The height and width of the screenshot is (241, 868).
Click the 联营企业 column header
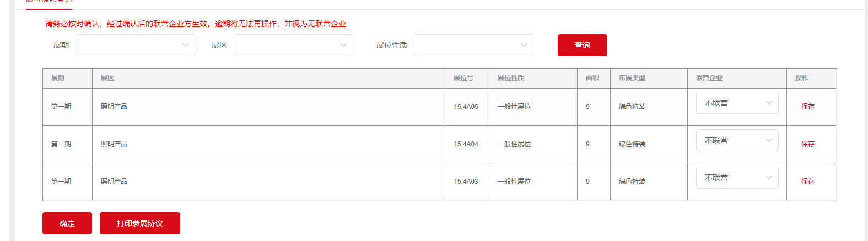tap(709, 78)
